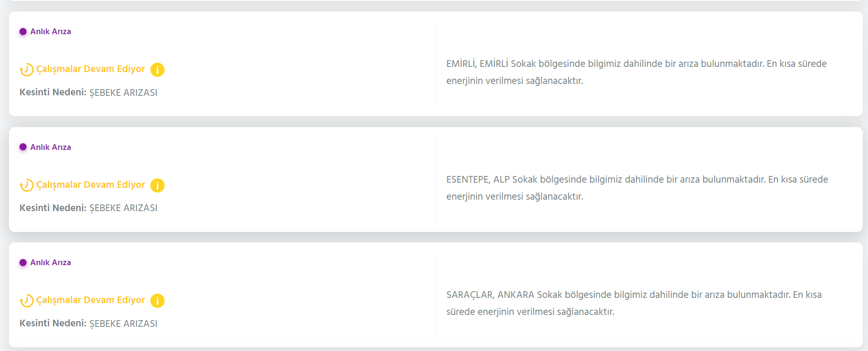Click the info icon in the ESENTEPE outage card
868x351 pixels.
pyautogui.click(x=157, y=185)
